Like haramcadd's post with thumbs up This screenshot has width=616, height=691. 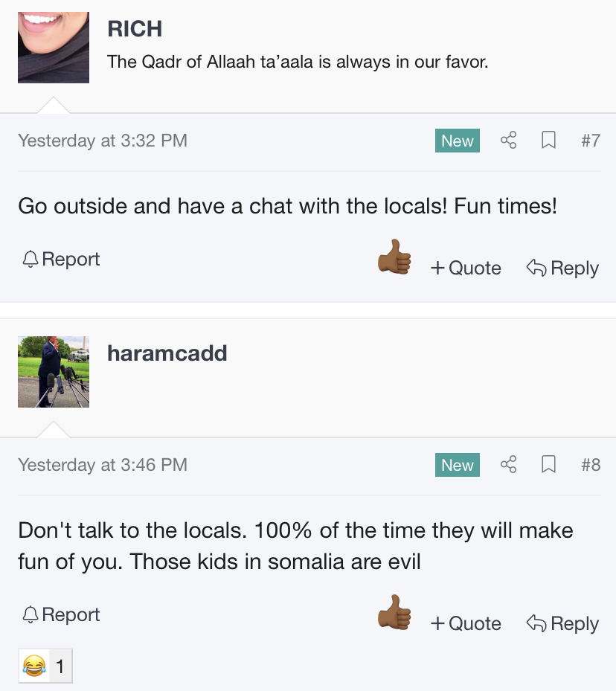tap(394, 613)
